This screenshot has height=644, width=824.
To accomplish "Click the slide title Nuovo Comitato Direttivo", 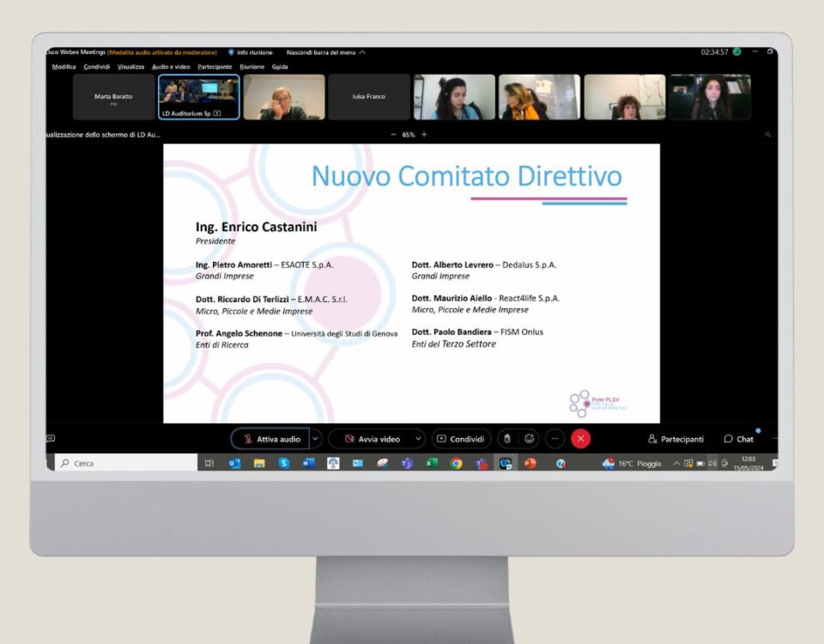I will tap(467, 175).
